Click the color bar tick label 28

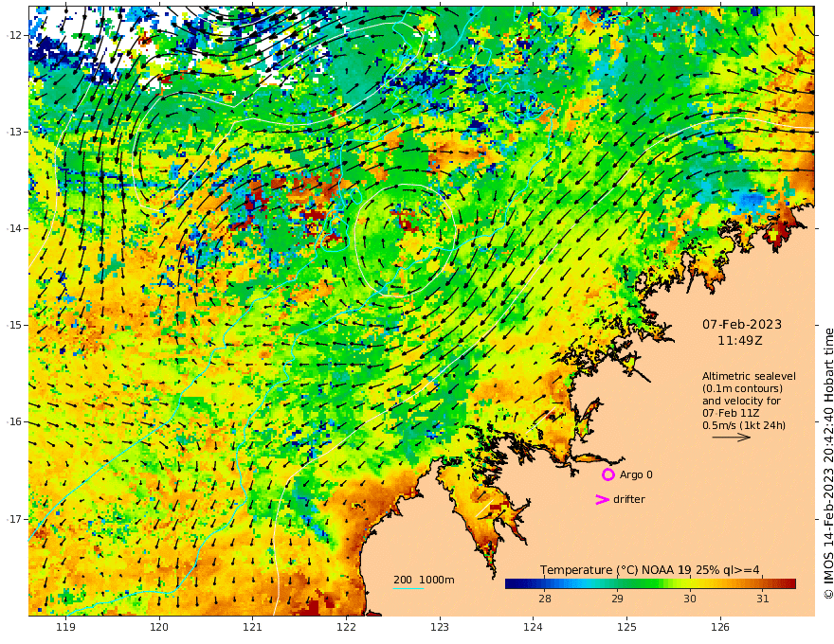click(545, 599)
